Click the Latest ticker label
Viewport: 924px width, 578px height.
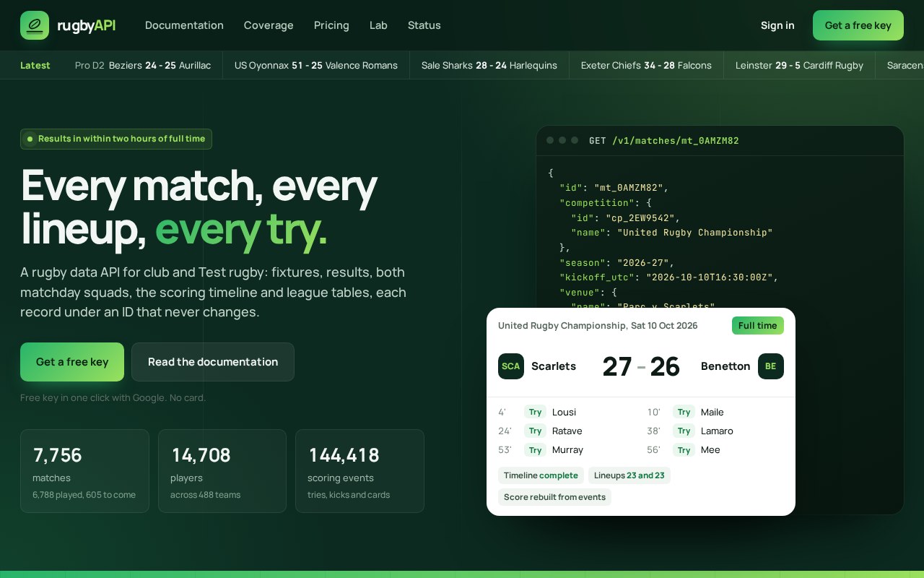[35, 65]
